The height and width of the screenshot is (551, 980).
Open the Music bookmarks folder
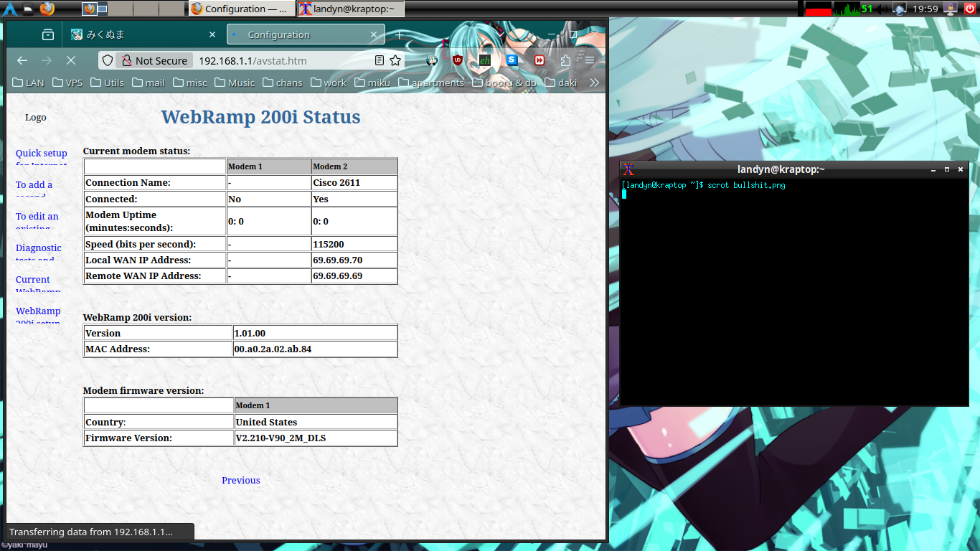[x=235, y=83]
